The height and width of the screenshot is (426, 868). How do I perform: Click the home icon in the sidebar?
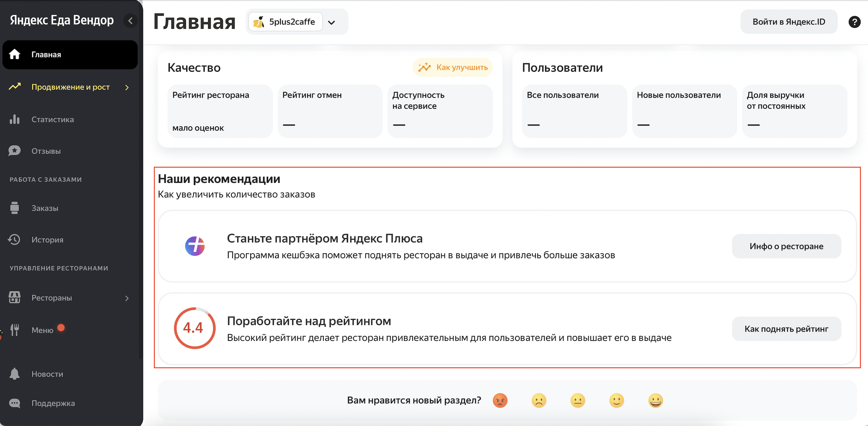(x=15, y=54)
